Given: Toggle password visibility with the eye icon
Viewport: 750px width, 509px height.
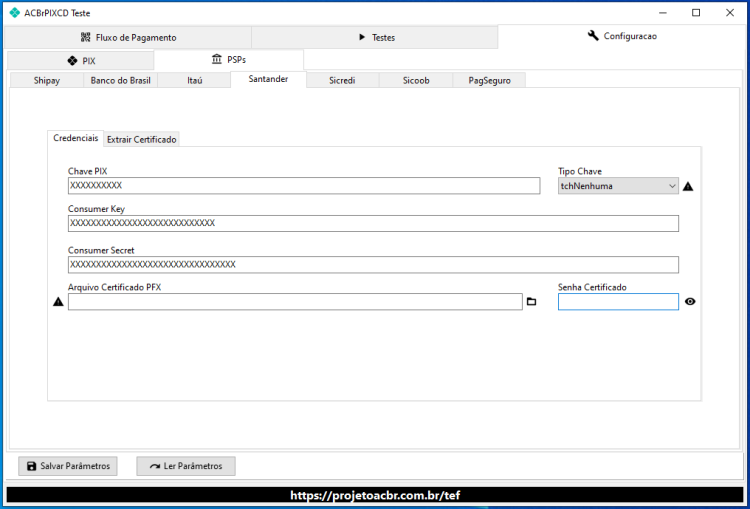Looking at the screenshot, I should coord(690,301).
